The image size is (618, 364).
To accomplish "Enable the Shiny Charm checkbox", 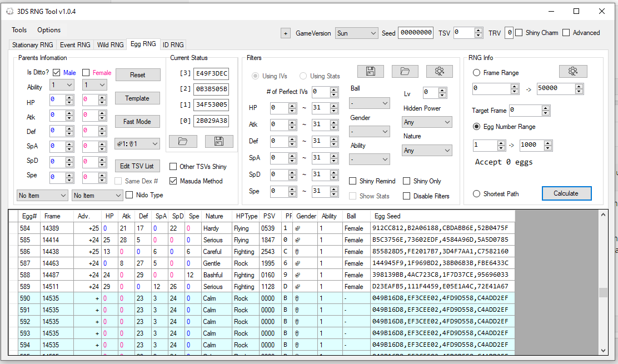I will [x=519, y=33].
